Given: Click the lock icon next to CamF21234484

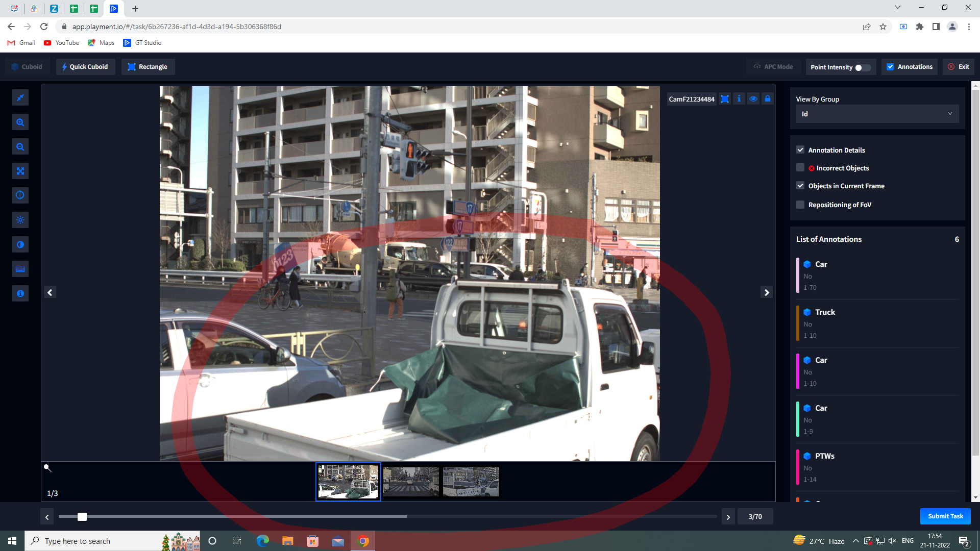Looking at the screenshot, I should tap(767, 99).
